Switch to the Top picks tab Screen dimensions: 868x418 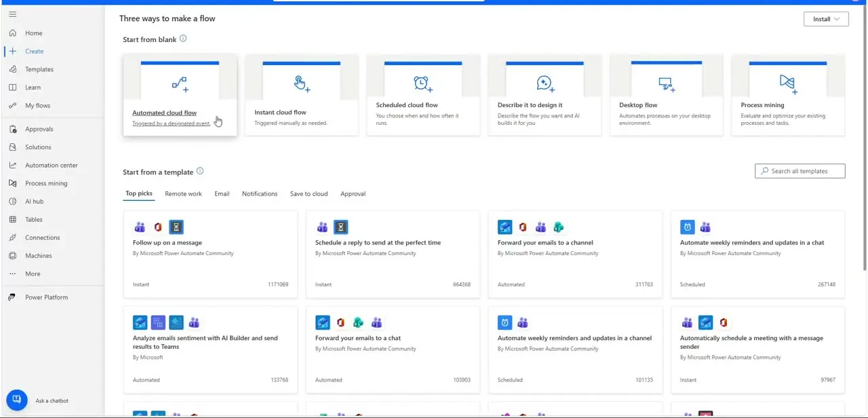139,193
